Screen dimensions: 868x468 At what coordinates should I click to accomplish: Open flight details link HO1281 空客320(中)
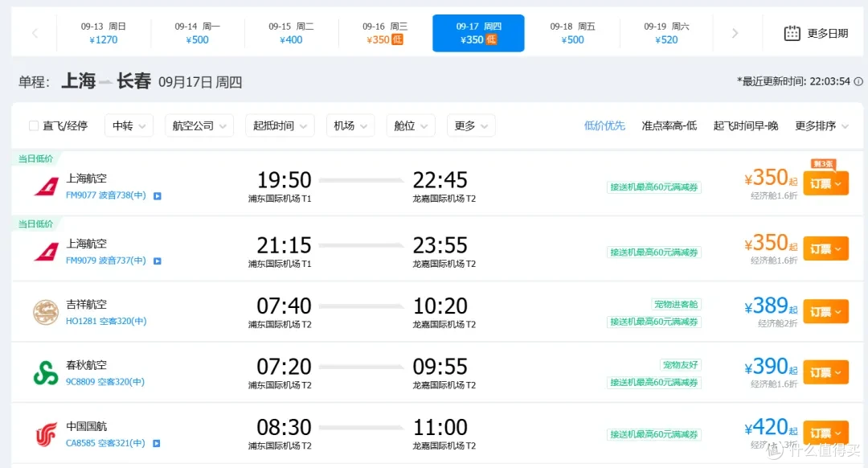pos(106,321)
